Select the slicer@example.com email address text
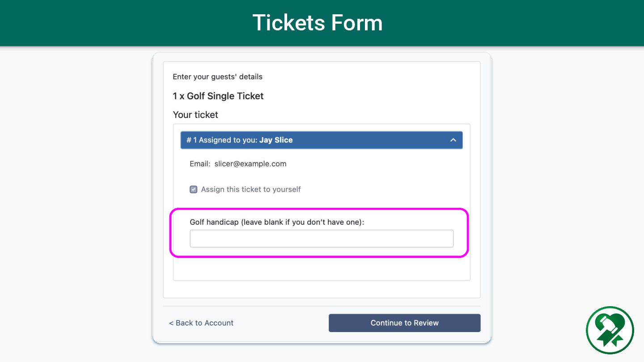644x362 pixels. point(250,164)
